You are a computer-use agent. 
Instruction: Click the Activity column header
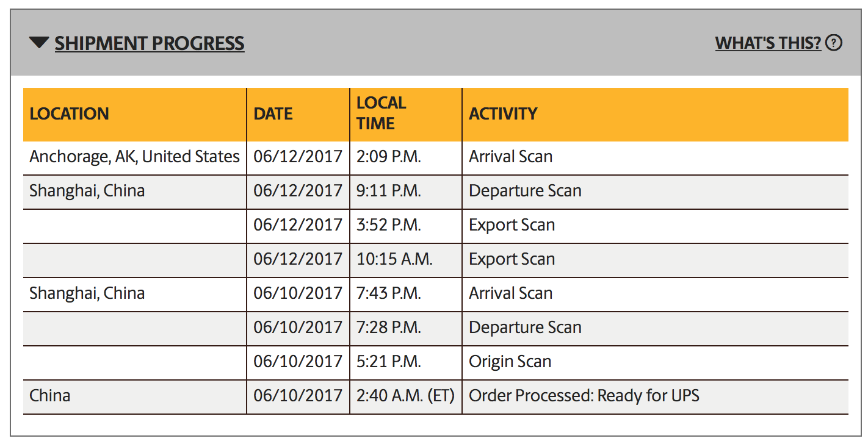(656, 115)
